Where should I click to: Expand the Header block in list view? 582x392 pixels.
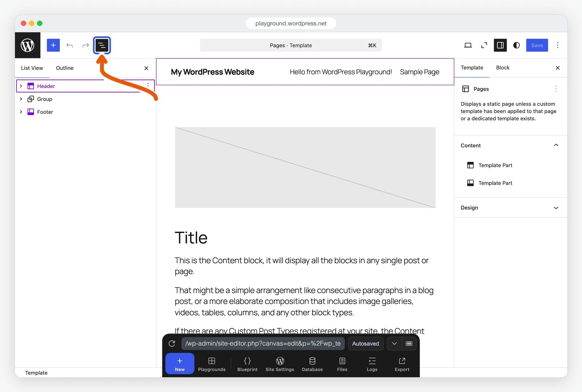click(21, 86)
